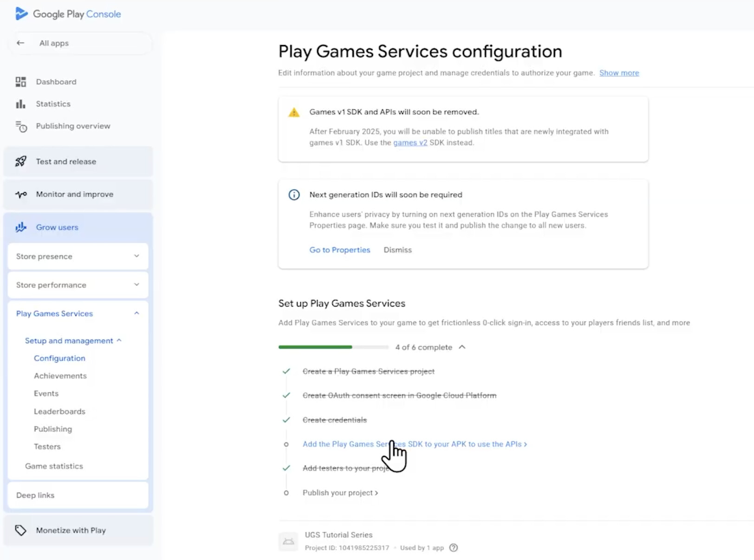Dismiss the next generation IDs notice

click(x=397, y=250)
